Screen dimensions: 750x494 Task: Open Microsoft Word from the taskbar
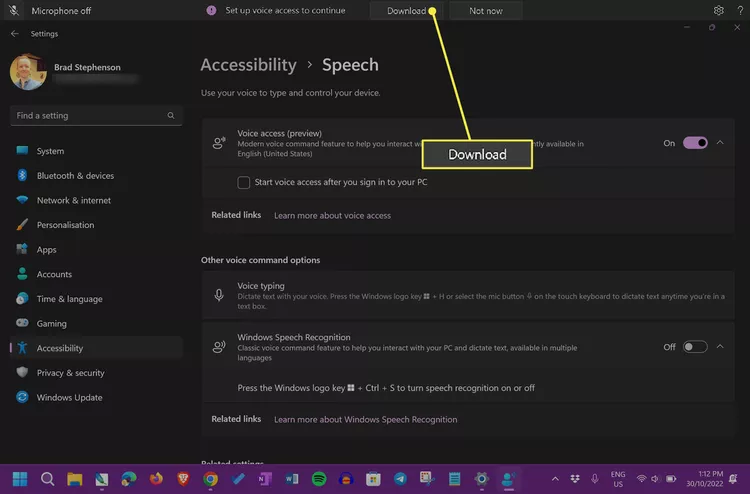pos(292,478)
